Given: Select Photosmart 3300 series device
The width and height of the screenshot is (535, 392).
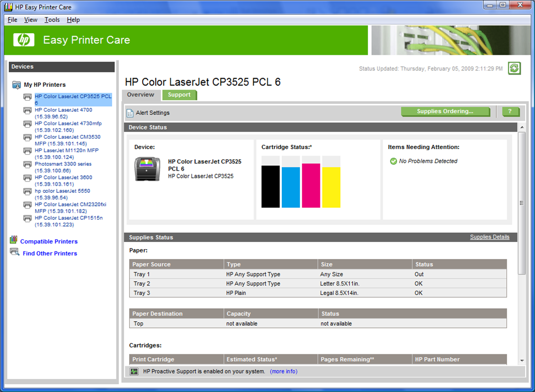Looking at the screenshot, I should (63, 168).
